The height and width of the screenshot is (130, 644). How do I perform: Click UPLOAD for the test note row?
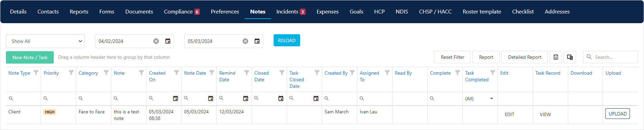[x=617, y=114]
